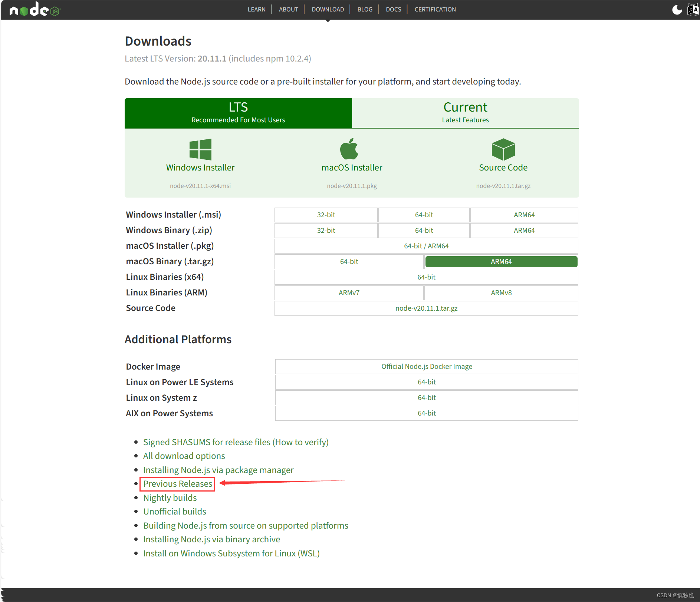700x602 pixels.
Task: Open the How to verify link
Action: (x=300, y=442)
